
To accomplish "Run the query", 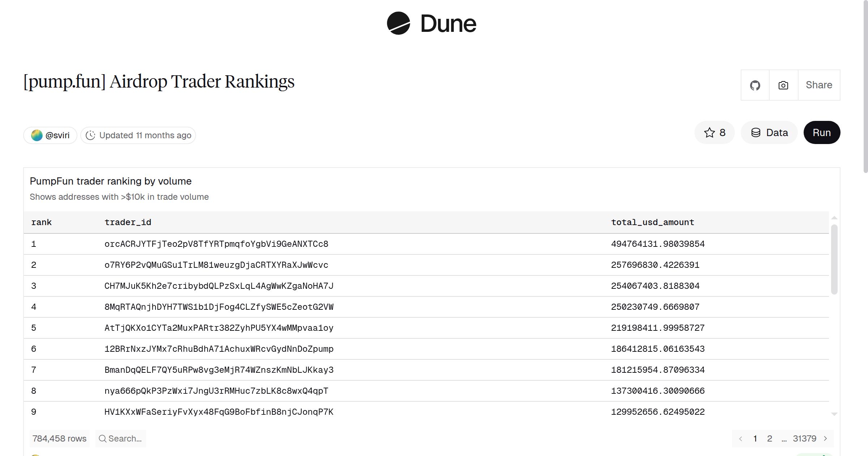I will 822,132.
